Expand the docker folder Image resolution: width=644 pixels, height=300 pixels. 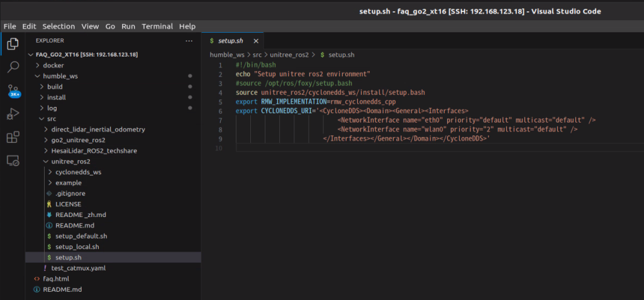click(37, 65)
